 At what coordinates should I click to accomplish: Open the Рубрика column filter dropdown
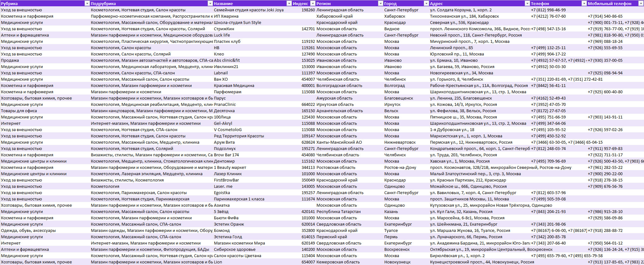(x=87, y=3)
